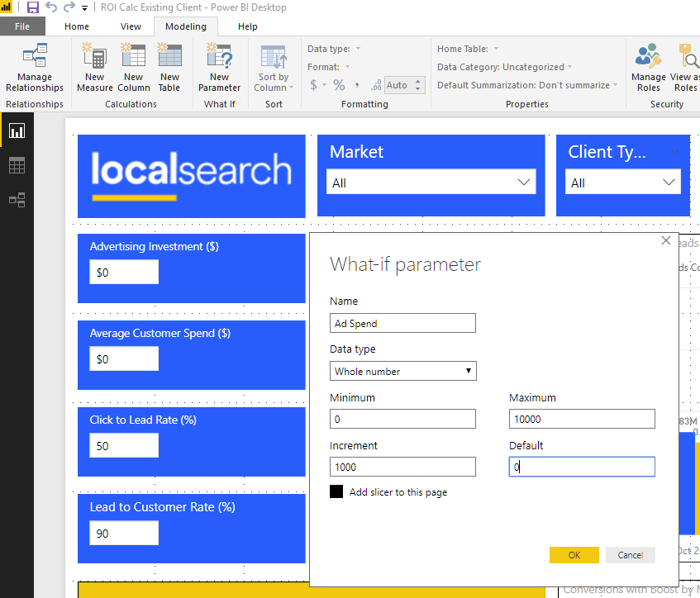The width and height of the screenshot is (700, 598).
Task: Select the Modeling ribbon tab
Action: pos(186,26)
